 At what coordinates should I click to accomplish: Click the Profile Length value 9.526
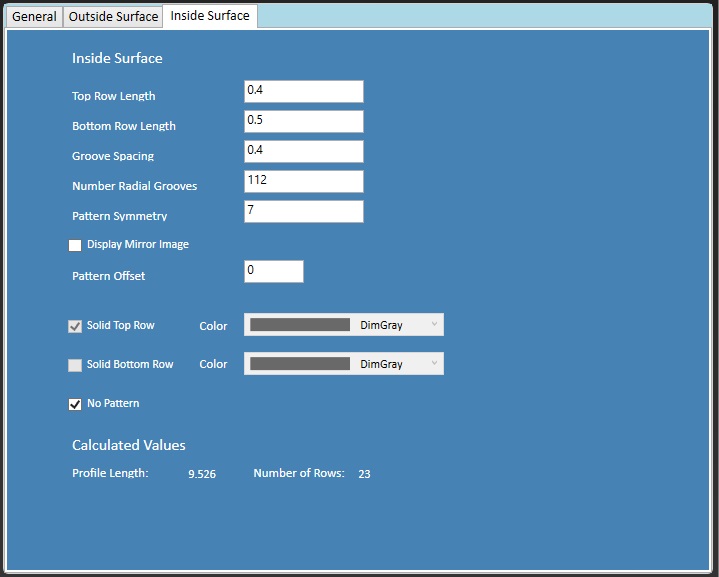202,474
